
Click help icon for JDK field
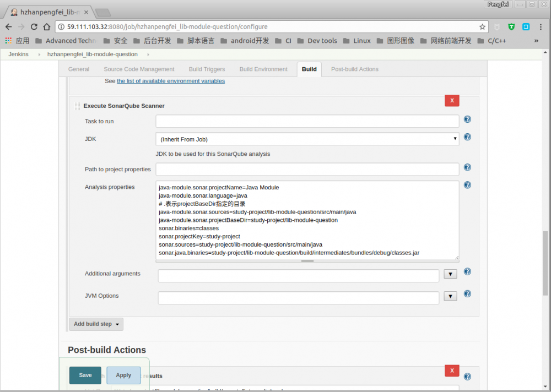467,137
